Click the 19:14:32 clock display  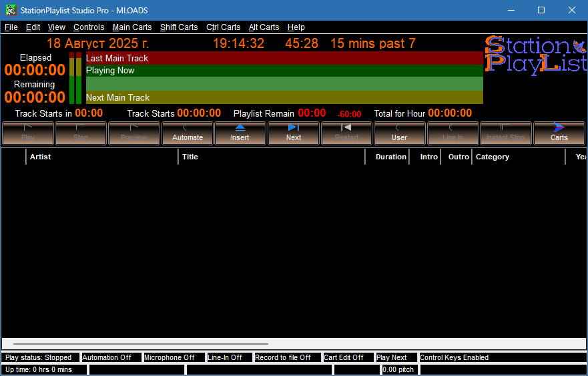pyautogui.click(x=238, y=43)
